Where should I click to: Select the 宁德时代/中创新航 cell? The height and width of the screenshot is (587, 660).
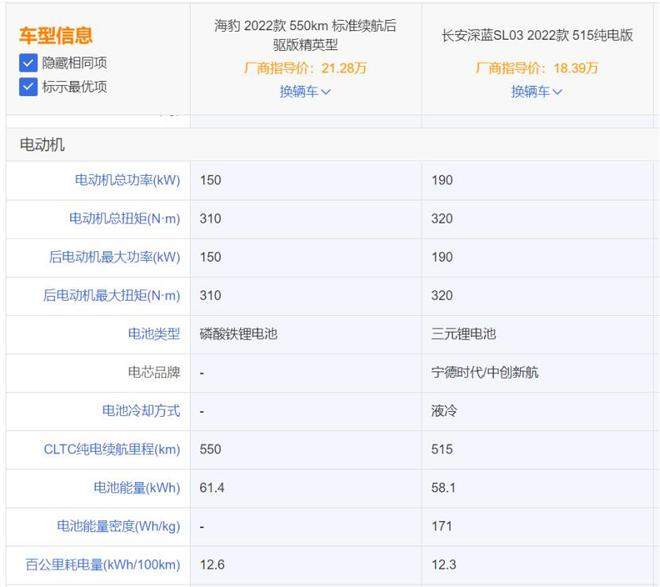pos(484,372)
